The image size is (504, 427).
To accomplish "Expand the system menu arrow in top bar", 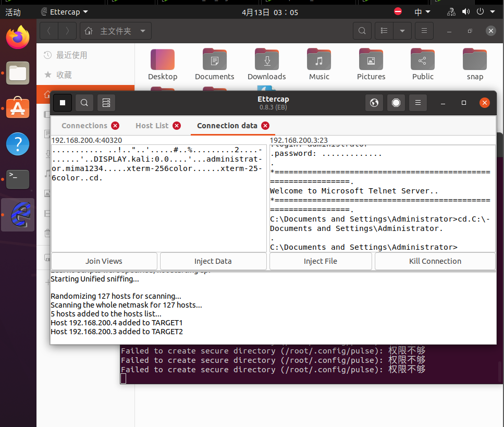I will coord(493,12).
